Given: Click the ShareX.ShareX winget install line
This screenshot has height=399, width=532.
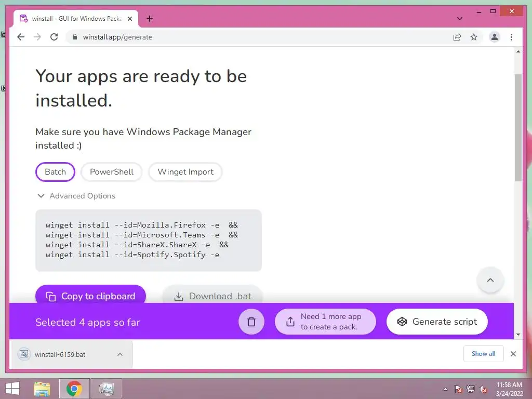Looking at the screenshot, I should point(137,245).
